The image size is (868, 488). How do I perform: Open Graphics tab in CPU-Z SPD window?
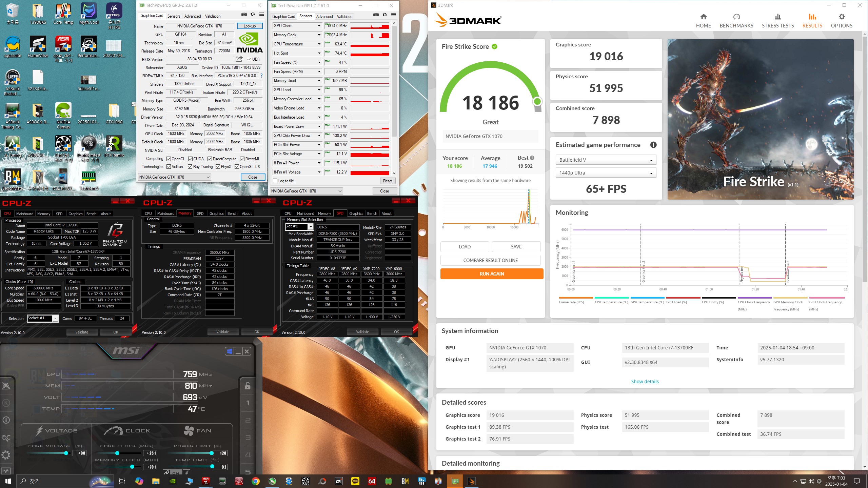point(356,213)
